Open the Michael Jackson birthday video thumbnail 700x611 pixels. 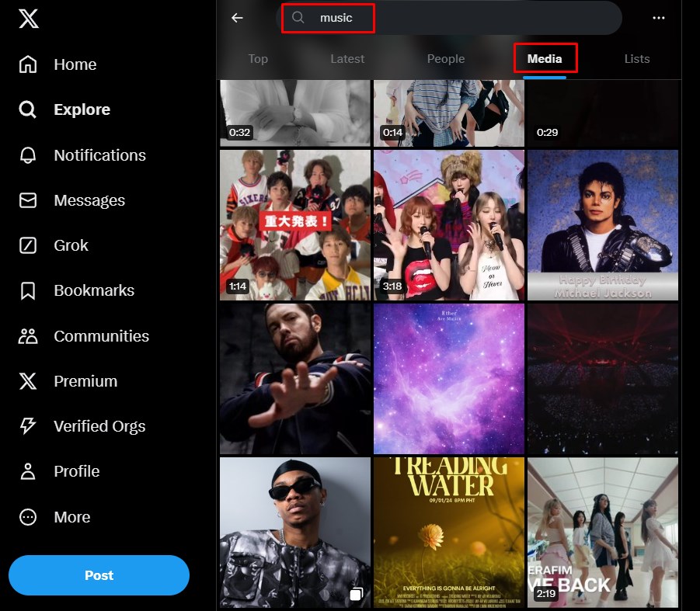click(602, 225)
